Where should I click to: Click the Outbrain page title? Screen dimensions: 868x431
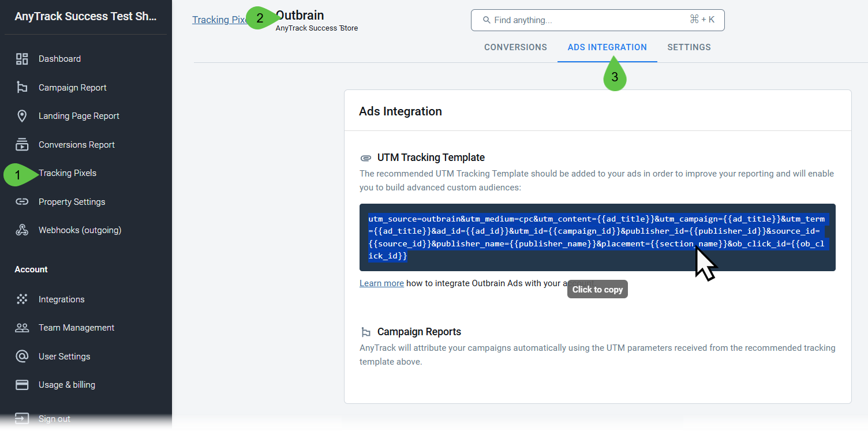pos(300,16)
